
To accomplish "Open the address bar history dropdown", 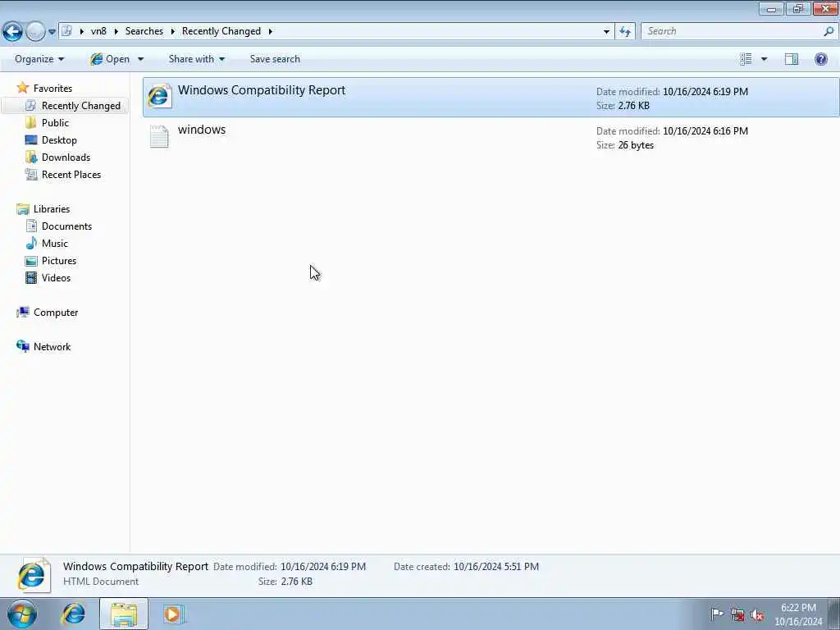I will pos(606,32).
